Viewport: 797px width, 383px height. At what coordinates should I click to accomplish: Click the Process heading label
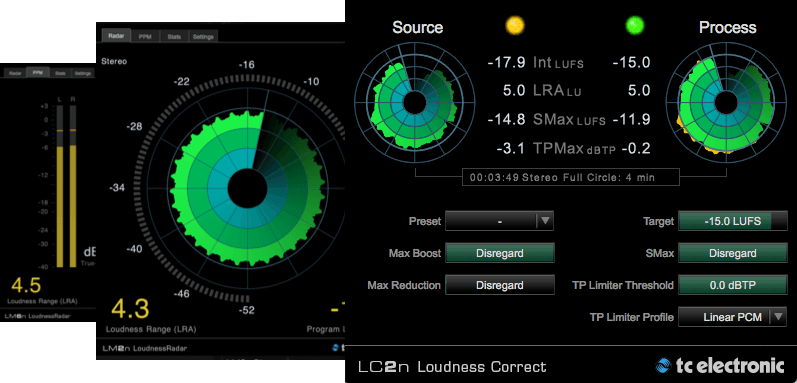click(x=728, y=27)
